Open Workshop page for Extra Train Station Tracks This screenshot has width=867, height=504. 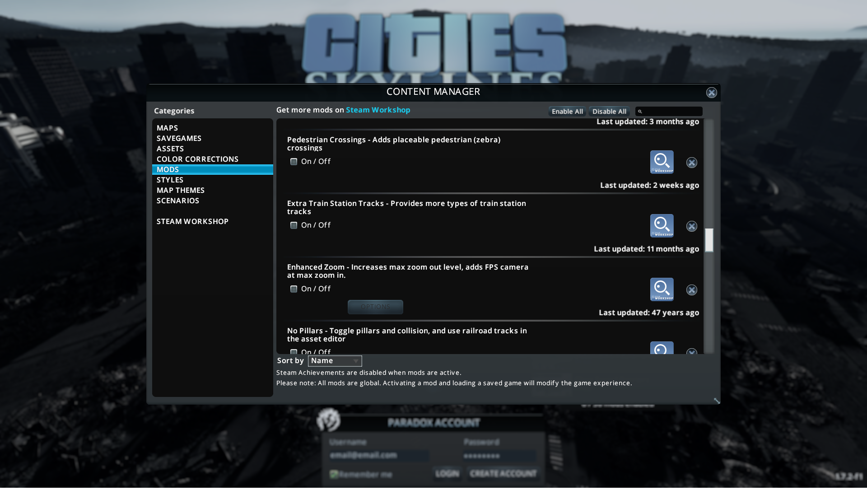click(x=662, y=226)
